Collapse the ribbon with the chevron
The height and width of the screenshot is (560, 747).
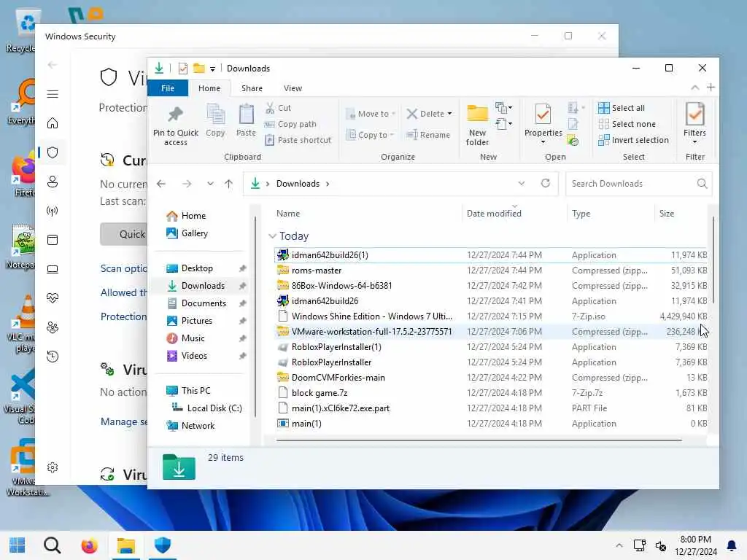coord(695,87)
